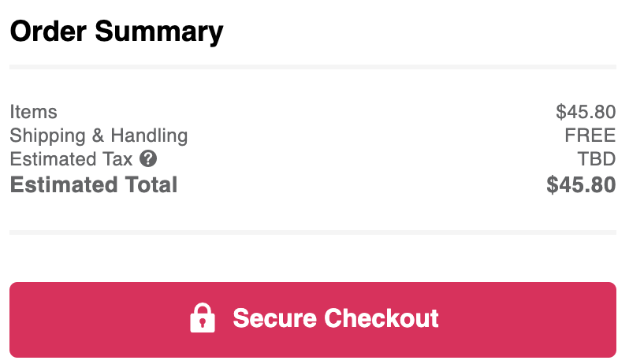Viewport: 629px width, 364px height.
Task: Select the bold Estimated Total amount $45.80
Action: (x=581, y=185)
